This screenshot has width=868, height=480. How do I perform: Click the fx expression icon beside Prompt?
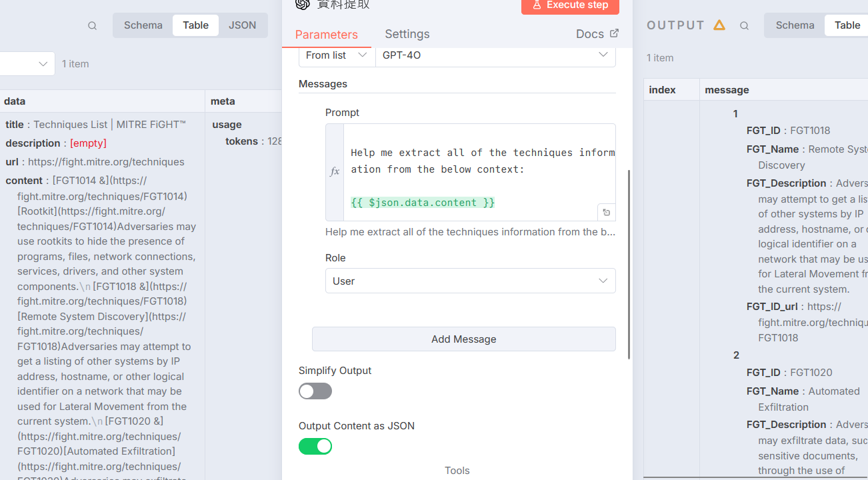coord(335,171)
